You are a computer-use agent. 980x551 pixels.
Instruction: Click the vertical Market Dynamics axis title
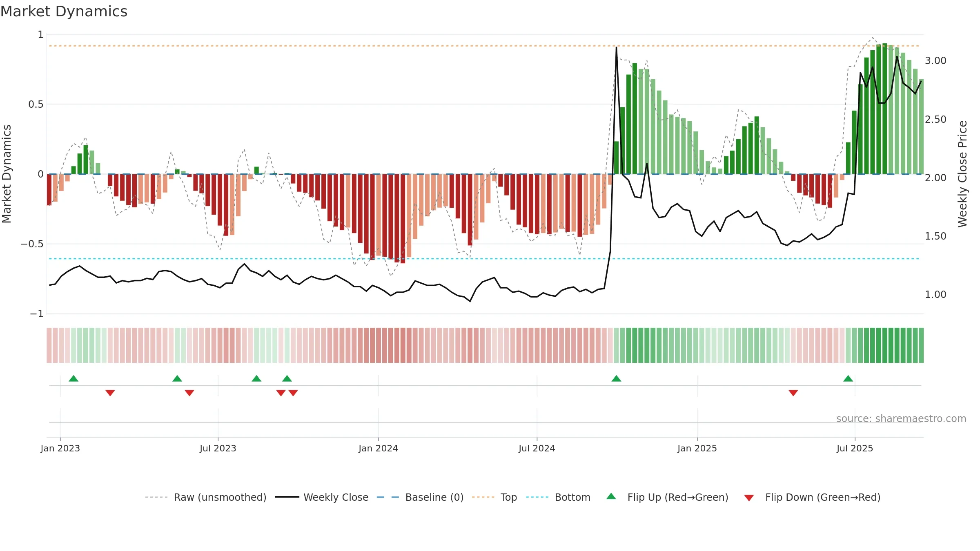click(7, 174)
